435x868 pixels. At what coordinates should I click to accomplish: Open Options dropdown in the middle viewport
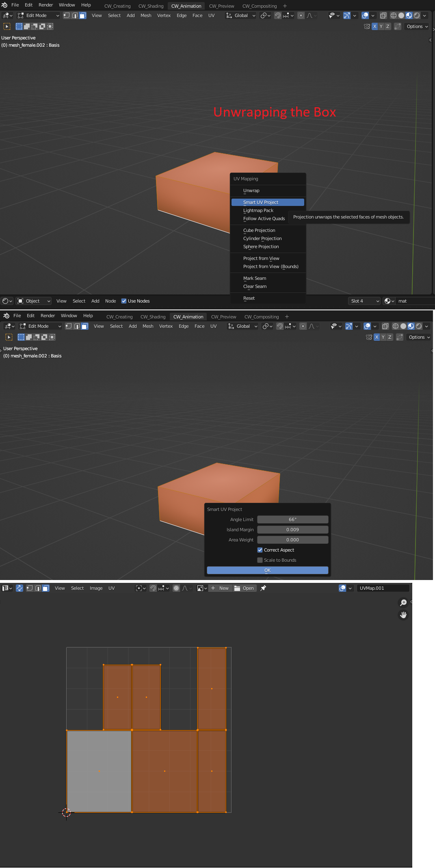tap(420, 337)
